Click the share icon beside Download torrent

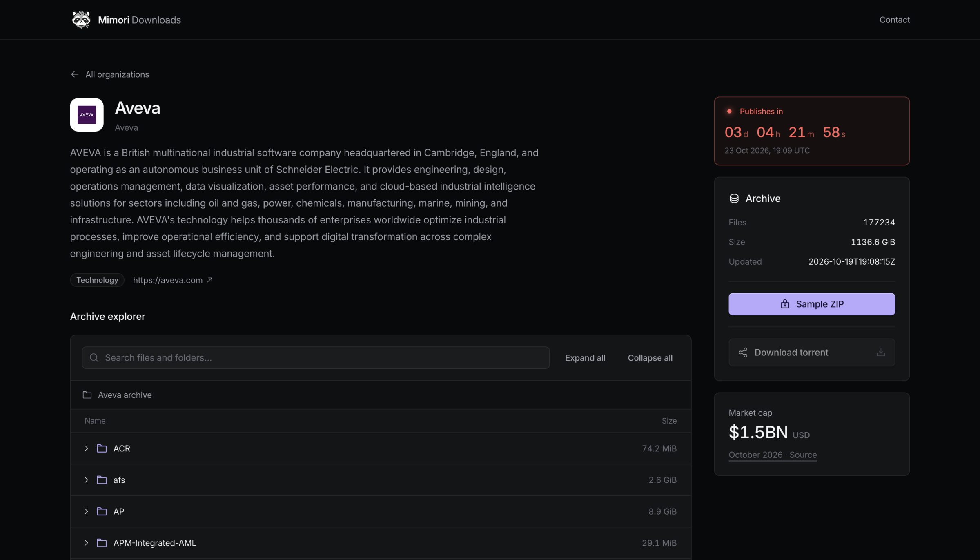(743, 353)
